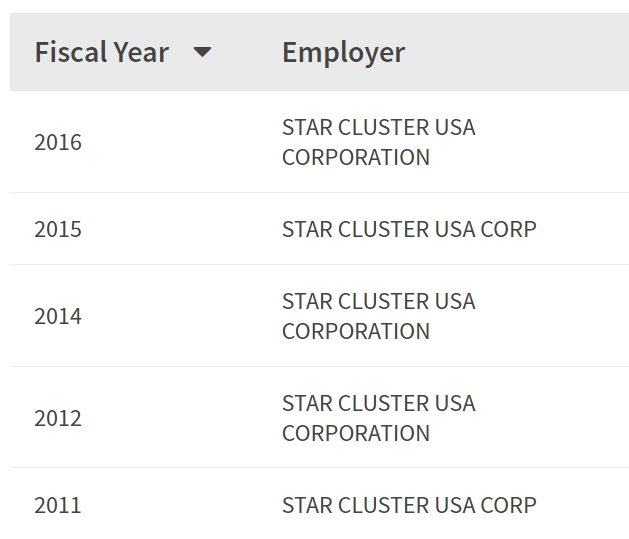Click the word CORPORATION in 2014 row
Image resolution: width=629 pixels, height=539 pixels.
[x=355, y=331]
